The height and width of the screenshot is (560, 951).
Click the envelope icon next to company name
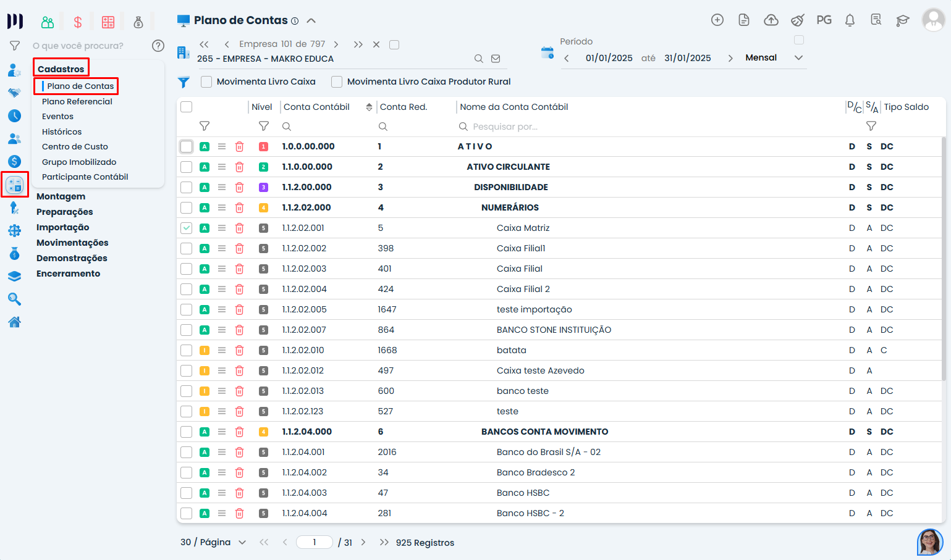(x=496, y=59)
